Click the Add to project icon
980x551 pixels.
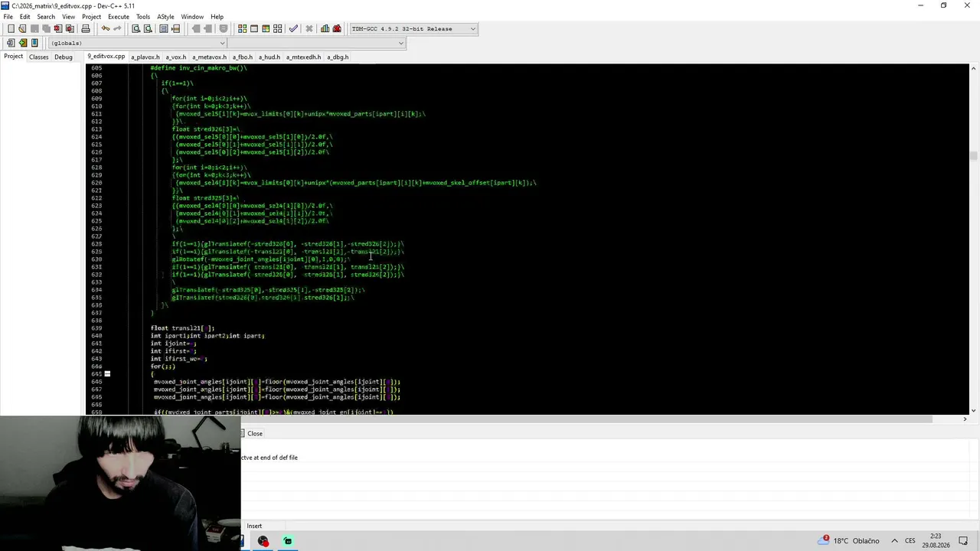[x=11, y=43]
